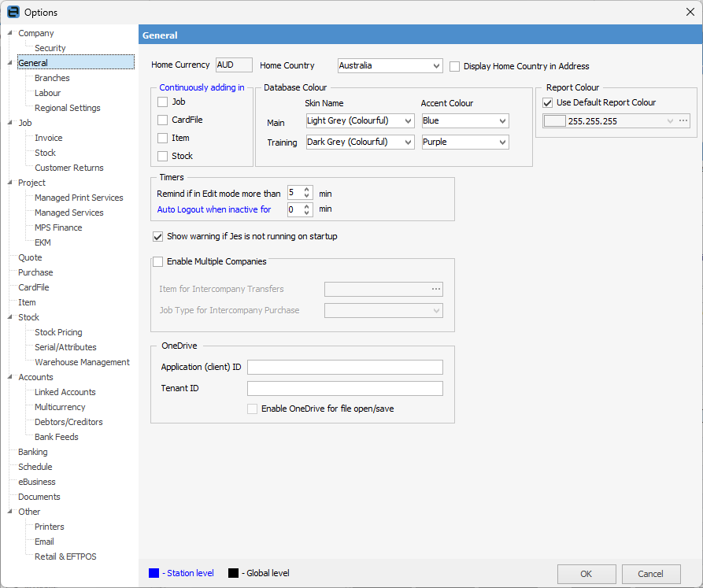The height and width of the screenshot is (588, 703).
Task: Open the Home Country dropdown
Action: [436, 66]
